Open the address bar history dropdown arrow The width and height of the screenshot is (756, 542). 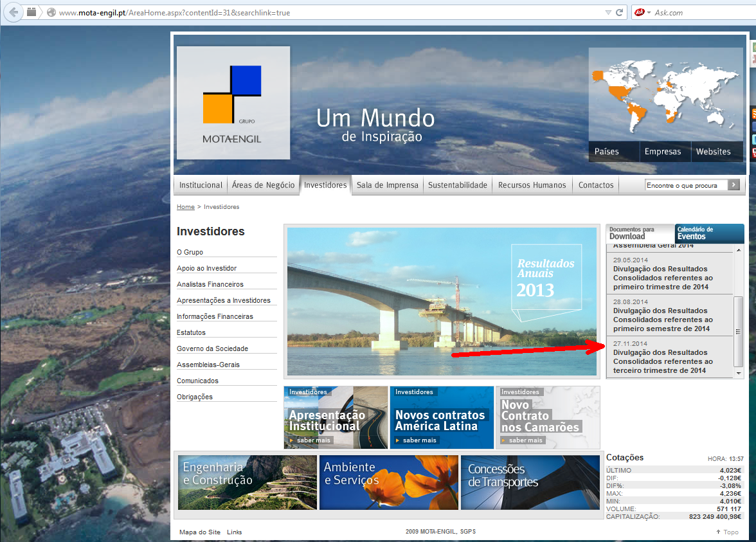coord(608,13)
